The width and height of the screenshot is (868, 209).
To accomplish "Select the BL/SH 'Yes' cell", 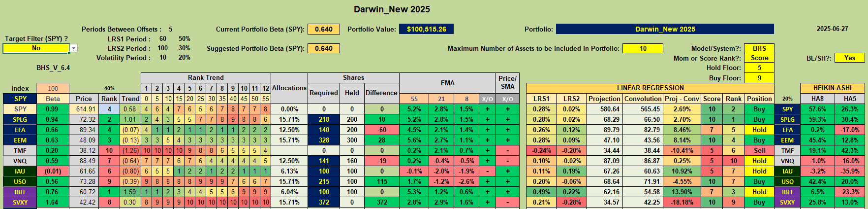I will [850, 58].
